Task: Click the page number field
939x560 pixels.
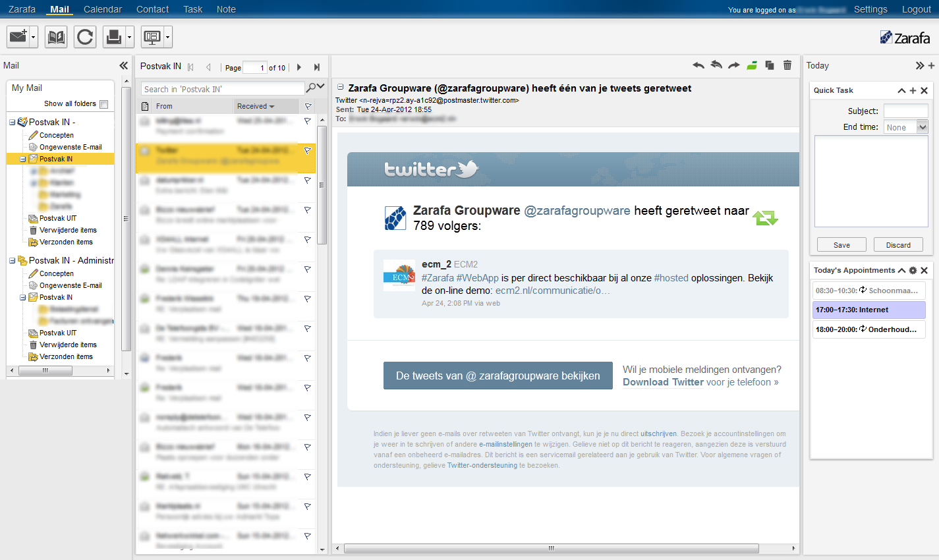Action: coord(255,67)
